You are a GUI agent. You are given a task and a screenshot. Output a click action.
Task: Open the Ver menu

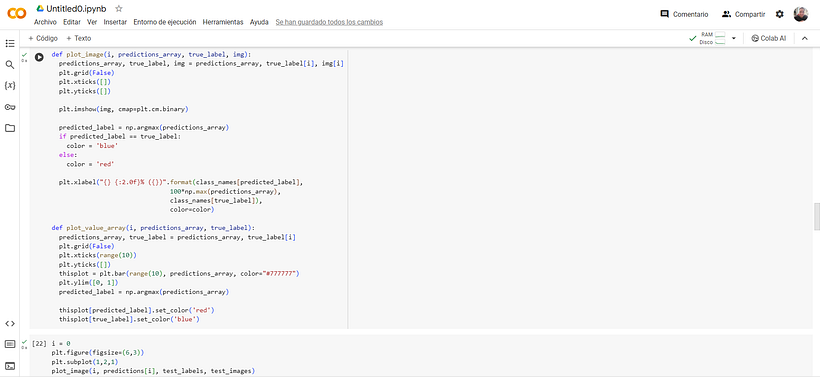92,22
